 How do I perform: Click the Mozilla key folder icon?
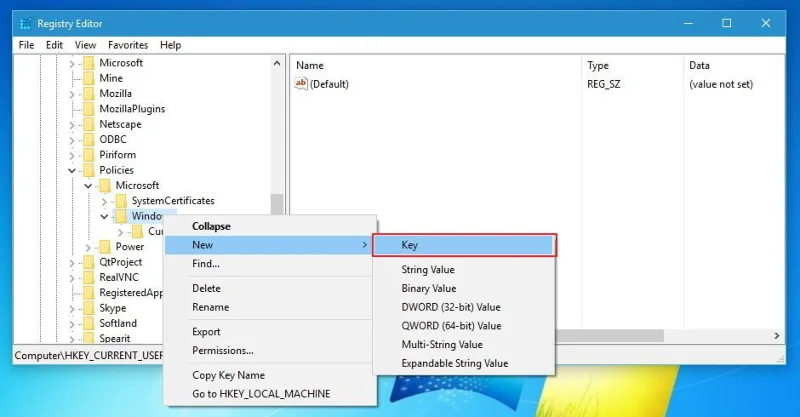(89, 93)
